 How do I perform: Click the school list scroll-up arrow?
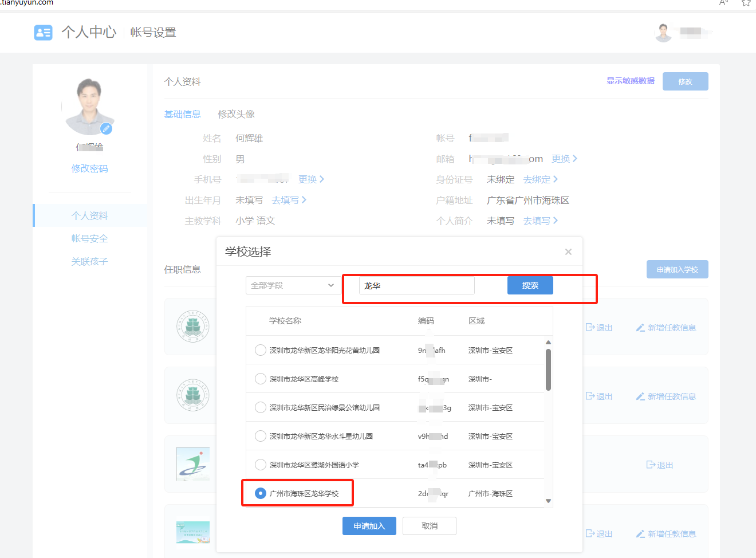[548, 343]
